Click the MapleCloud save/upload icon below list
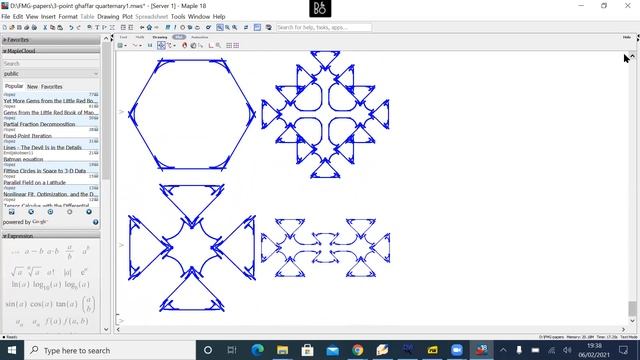 coord(11,212)
